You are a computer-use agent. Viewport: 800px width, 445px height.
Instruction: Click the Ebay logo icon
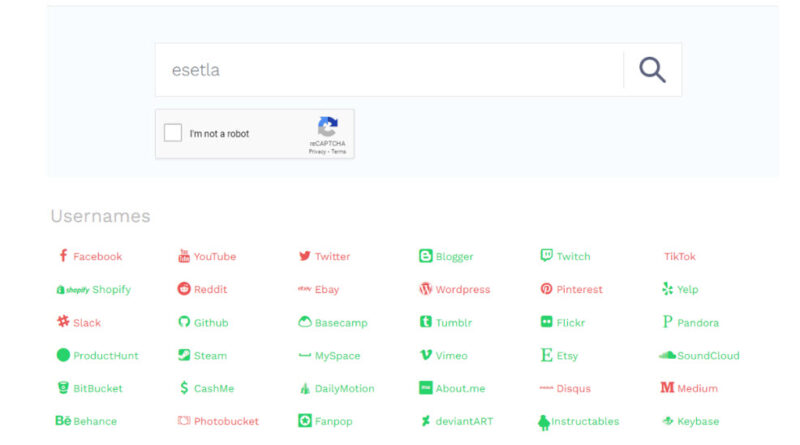(x=305, y=289)
